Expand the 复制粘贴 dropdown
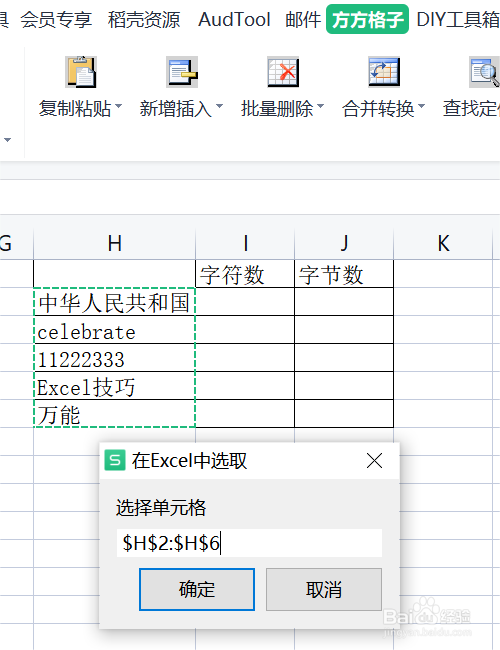 pyautogui.click(x=119, y=107)
